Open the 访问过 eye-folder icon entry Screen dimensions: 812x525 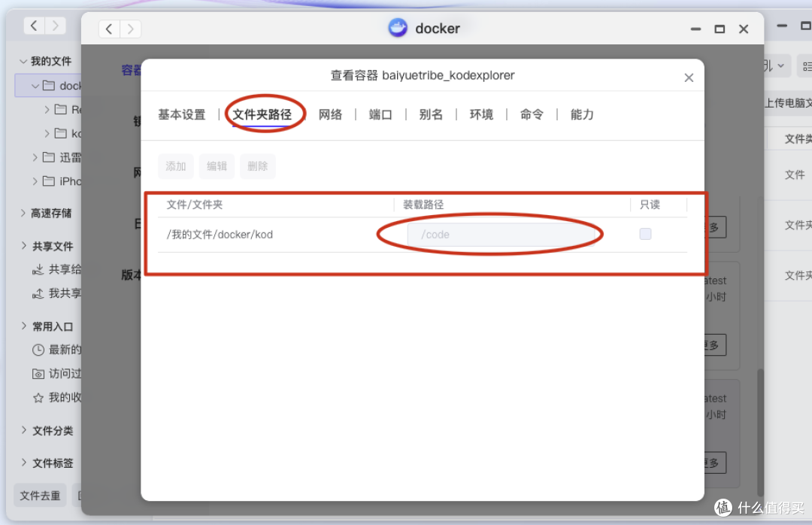38,374
